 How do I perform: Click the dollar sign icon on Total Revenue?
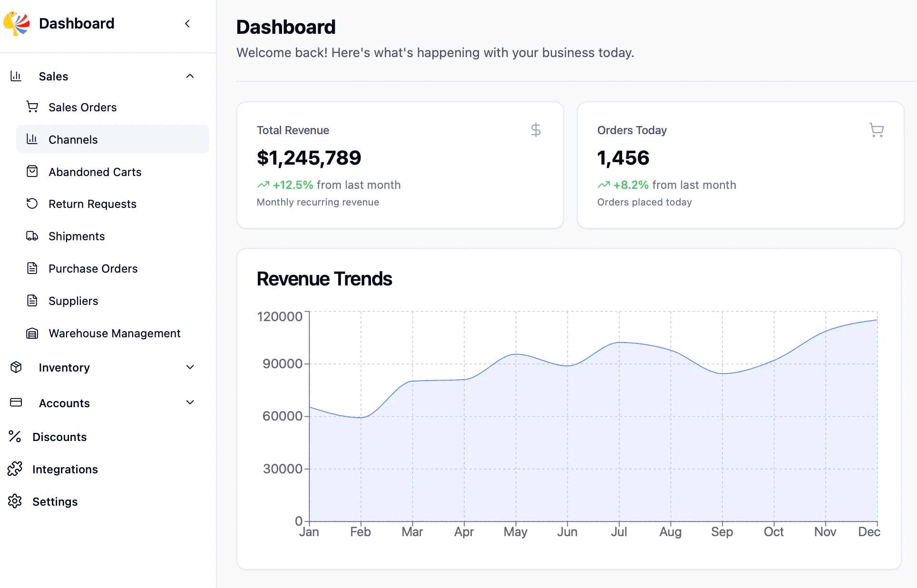tap(536, 130)
